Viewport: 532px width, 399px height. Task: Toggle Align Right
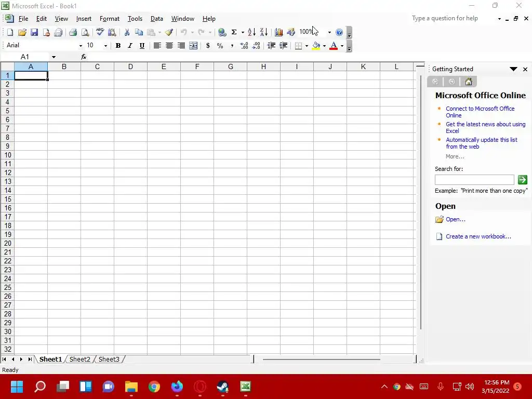tap(181, 46)
